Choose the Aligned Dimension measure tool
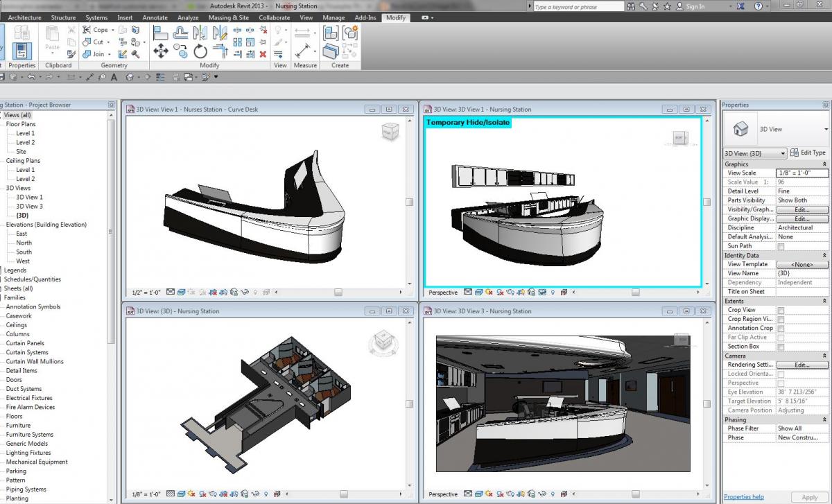Image resolution: width=832 pixels, height=504 pixels. (302, 51)
